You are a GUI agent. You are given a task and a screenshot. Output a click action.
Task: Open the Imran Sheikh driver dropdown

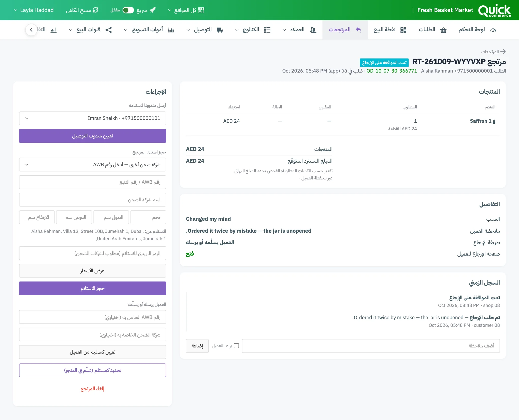pyautogui.click(x=92, y=118)
